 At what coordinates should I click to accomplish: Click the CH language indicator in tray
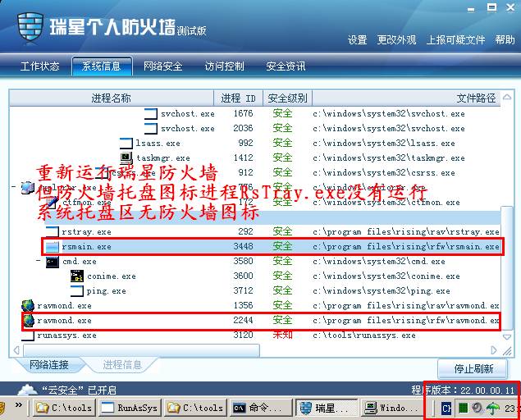point(446,408)
